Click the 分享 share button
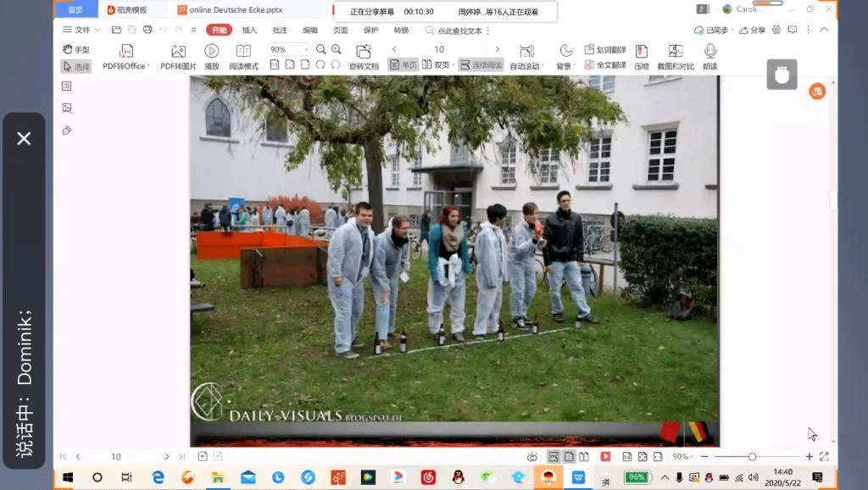Screen dimensions: 868x490 coord(751,30)
